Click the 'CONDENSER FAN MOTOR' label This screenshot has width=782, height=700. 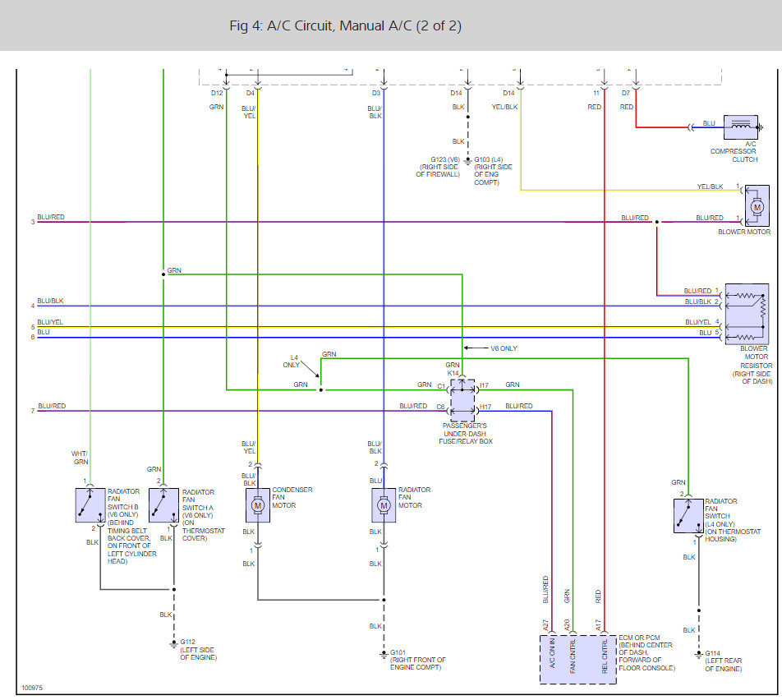click(292, 497)
